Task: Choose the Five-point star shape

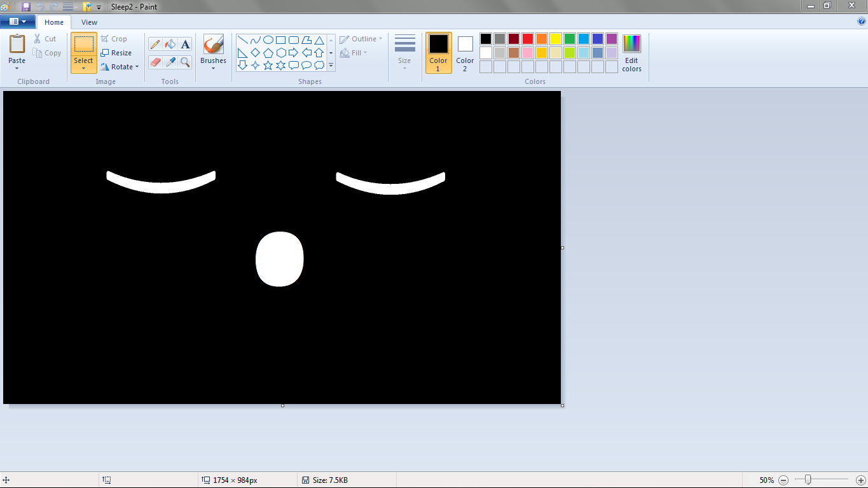Action: point(268,65)
